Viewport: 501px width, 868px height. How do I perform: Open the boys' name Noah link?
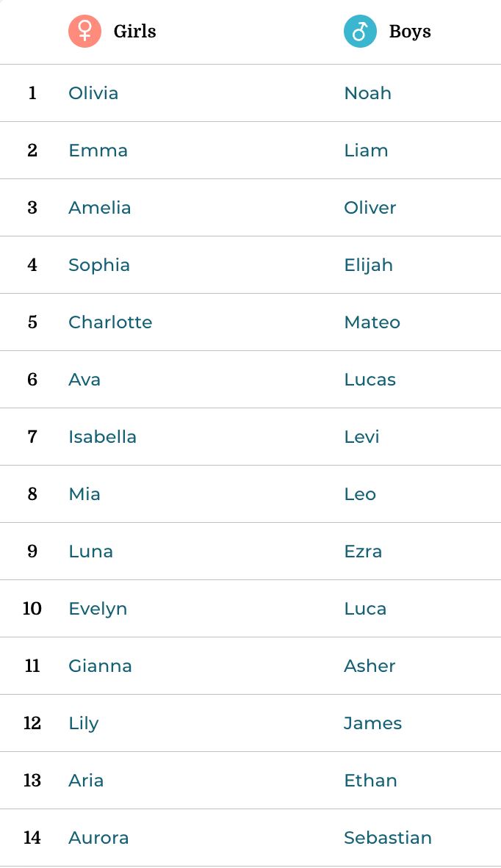367,93
